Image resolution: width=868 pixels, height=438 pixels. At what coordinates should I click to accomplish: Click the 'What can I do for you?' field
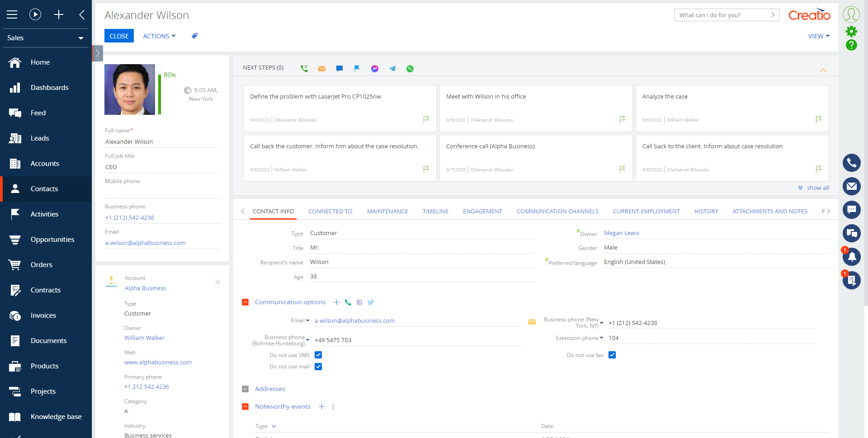pos(722,15)
